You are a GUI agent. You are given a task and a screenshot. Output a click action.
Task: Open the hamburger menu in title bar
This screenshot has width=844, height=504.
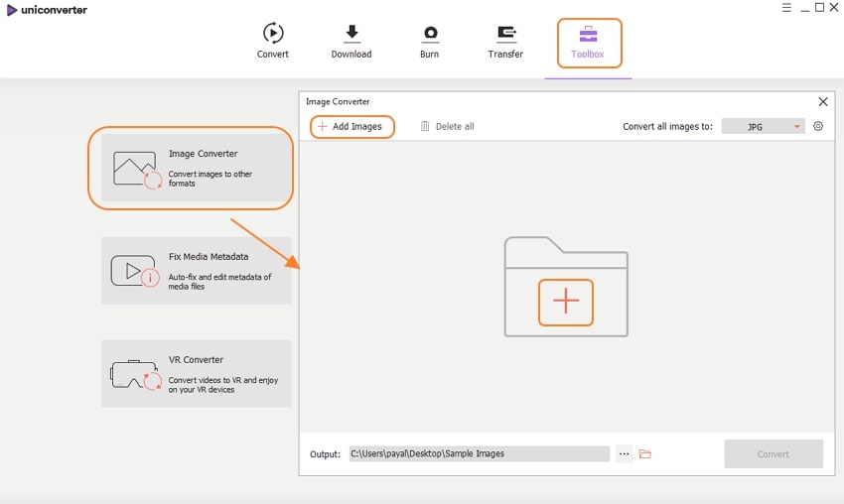click(784, 8)
